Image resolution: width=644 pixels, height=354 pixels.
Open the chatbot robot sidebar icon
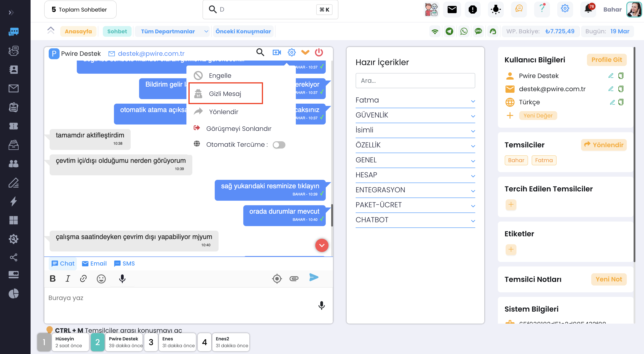pos(14,51)
